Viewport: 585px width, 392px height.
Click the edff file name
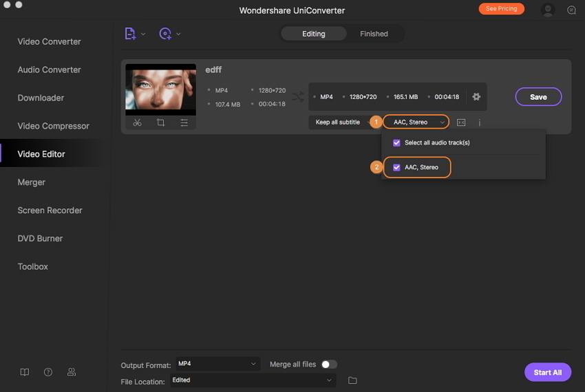[x=213, y=69]
